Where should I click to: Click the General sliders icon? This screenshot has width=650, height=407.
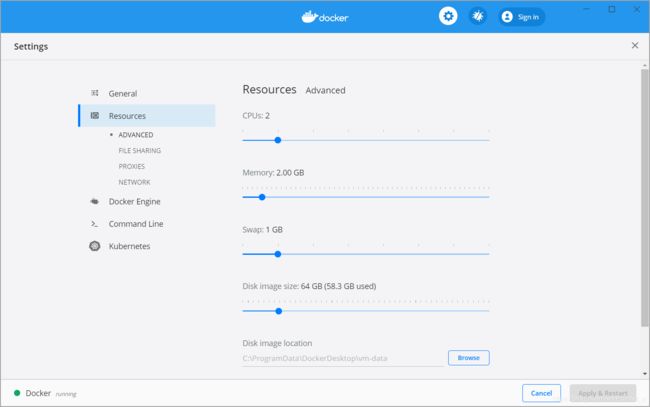coord(95,93)
